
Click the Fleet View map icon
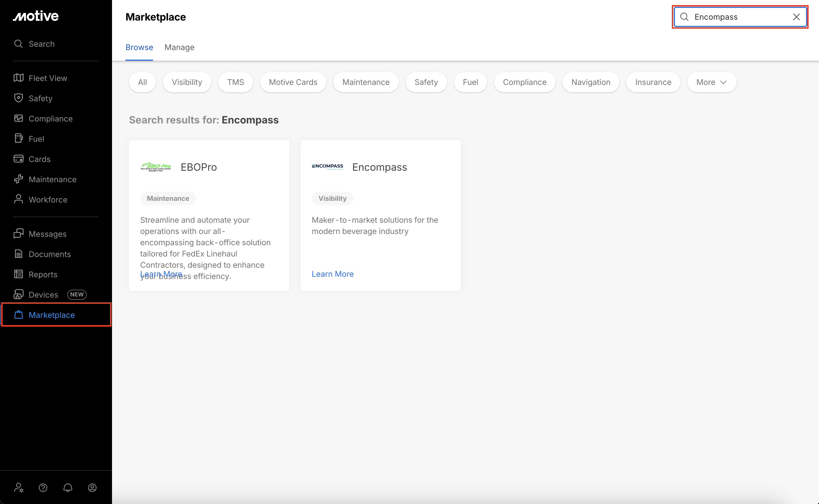coord(18,78)
